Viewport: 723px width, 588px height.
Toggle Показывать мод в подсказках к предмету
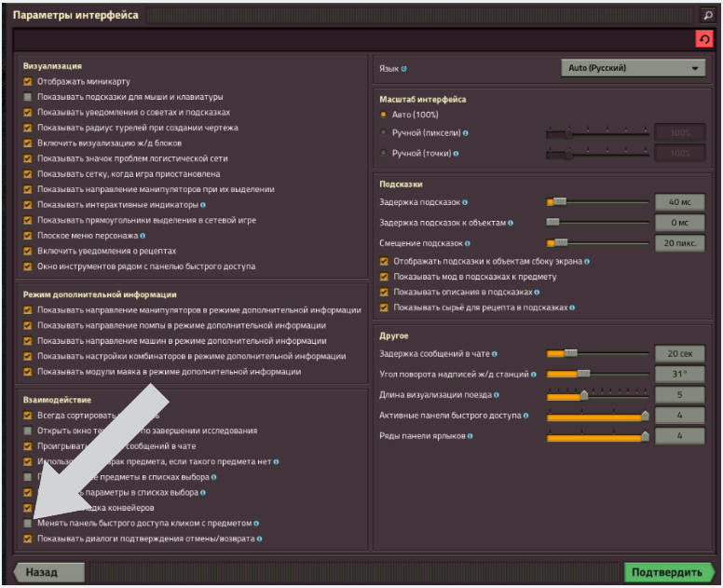[384, 277]
